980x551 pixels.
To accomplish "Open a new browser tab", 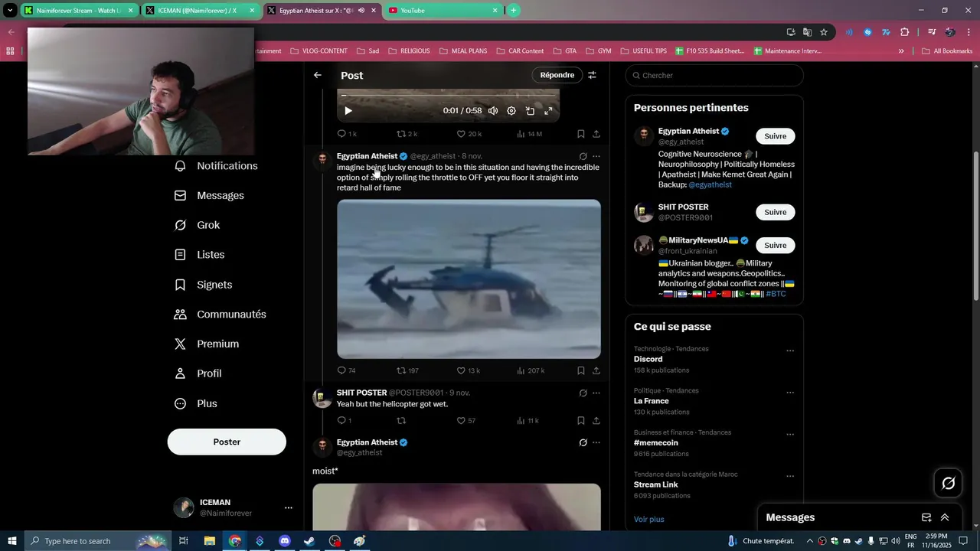I will [x=513, y=11].
